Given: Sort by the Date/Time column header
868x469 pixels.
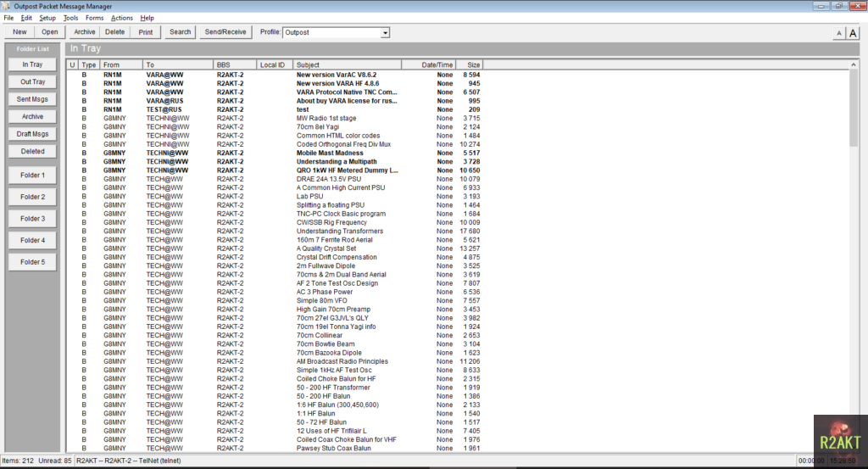Looking at the screenshot, I should (428, 64).
